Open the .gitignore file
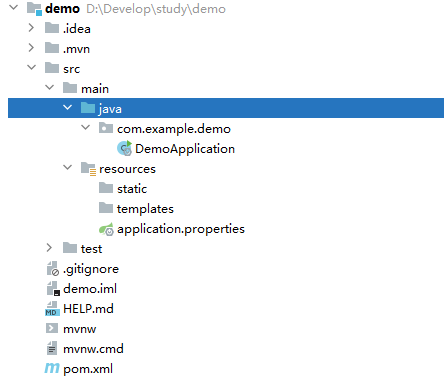444x382 pixels. [x=91, y=269]
